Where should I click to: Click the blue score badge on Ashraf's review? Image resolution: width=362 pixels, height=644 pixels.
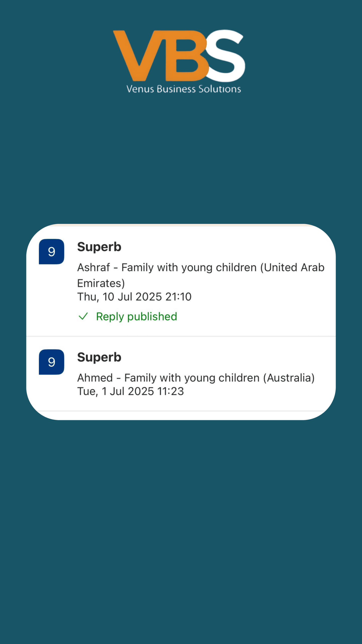52,252
